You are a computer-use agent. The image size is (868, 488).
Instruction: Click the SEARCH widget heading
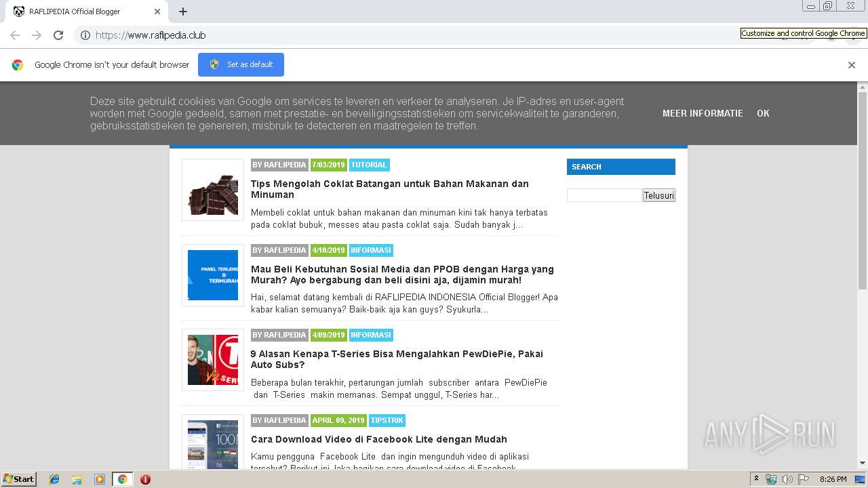coord(621,167)
